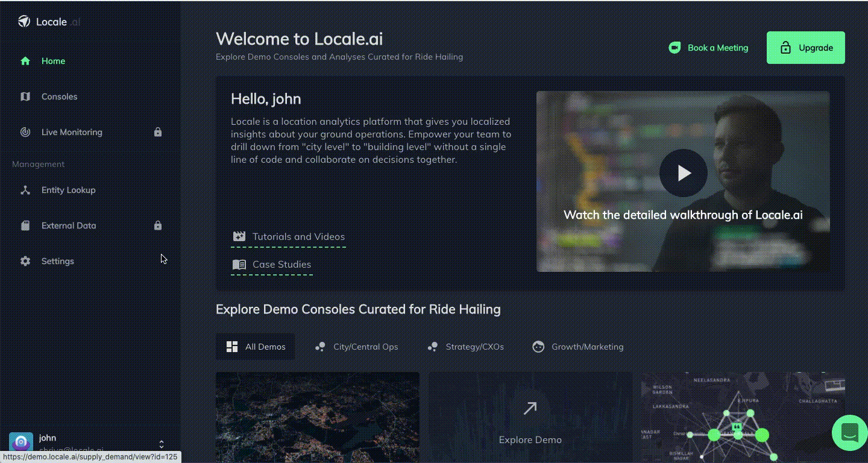Click the Management section label
Screen dimensions: 868x463
tap(38, 164)
